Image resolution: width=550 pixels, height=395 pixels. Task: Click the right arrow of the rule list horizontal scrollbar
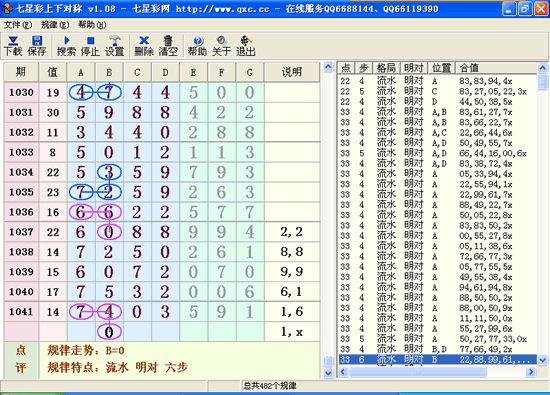coord(531,371)
